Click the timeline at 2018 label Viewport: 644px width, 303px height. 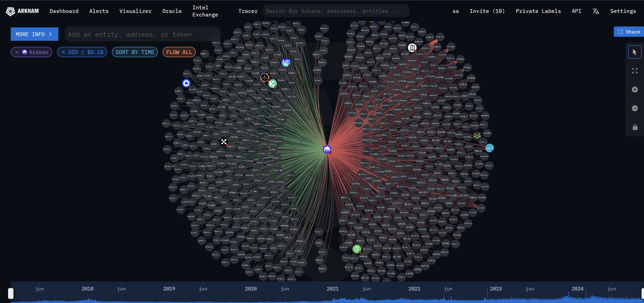click(88, 289)
